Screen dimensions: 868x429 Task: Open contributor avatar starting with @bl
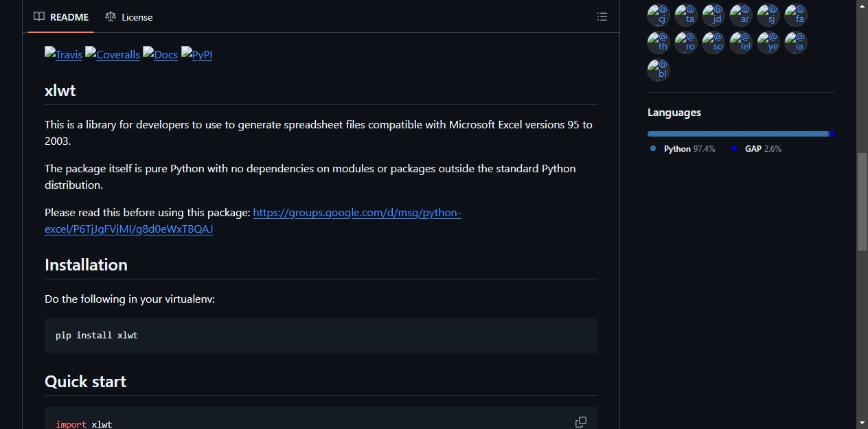(x=659, y=70)
